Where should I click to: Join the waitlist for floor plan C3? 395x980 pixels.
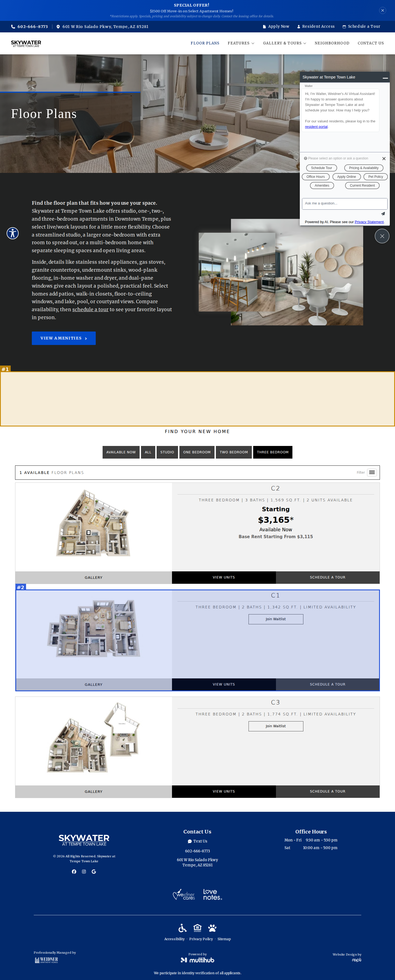point(276,726)
